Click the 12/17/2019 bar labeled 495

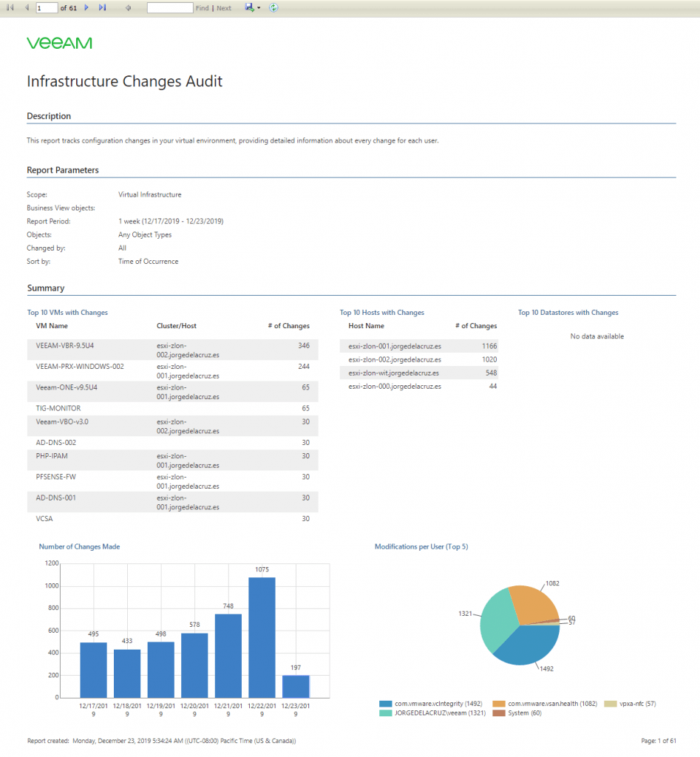click(93, 670)
